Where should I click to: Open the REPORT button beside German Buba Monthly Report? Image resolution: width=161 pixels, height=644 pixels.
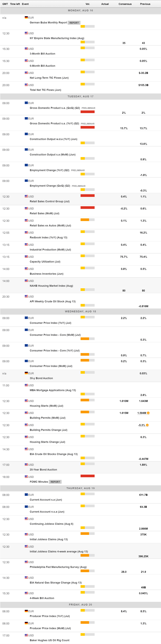74,23
